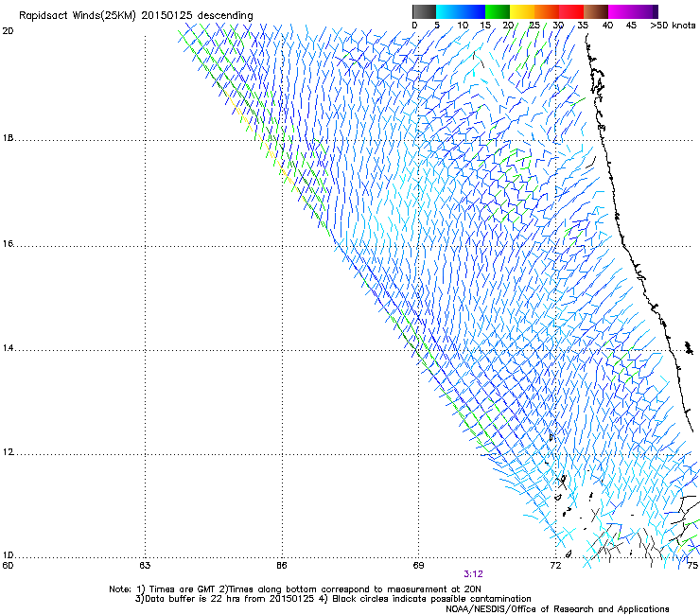Click the '25' label under the color bar
Image resolution: width=700 pixels, height=615 pixels.
(534, 26)
